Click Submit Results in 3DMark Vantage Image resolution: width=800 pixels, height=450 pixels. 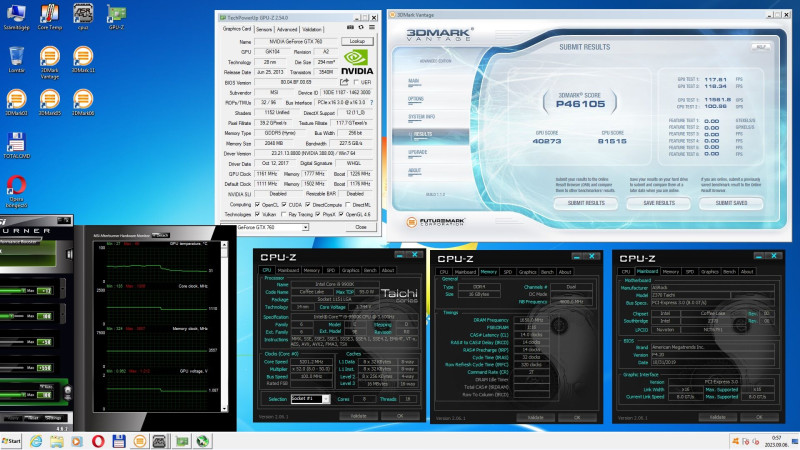586,203
